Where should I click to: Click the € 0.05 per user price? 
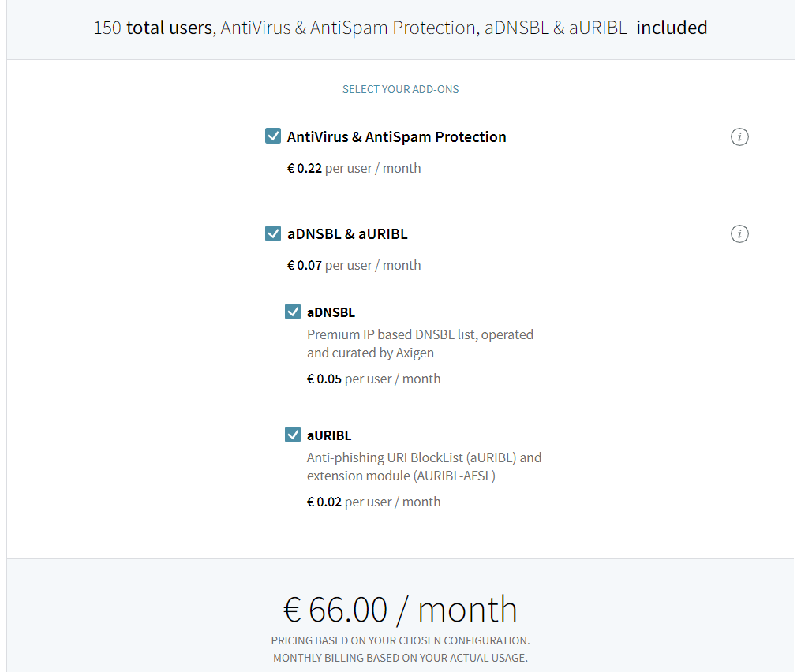click(373, 379)
